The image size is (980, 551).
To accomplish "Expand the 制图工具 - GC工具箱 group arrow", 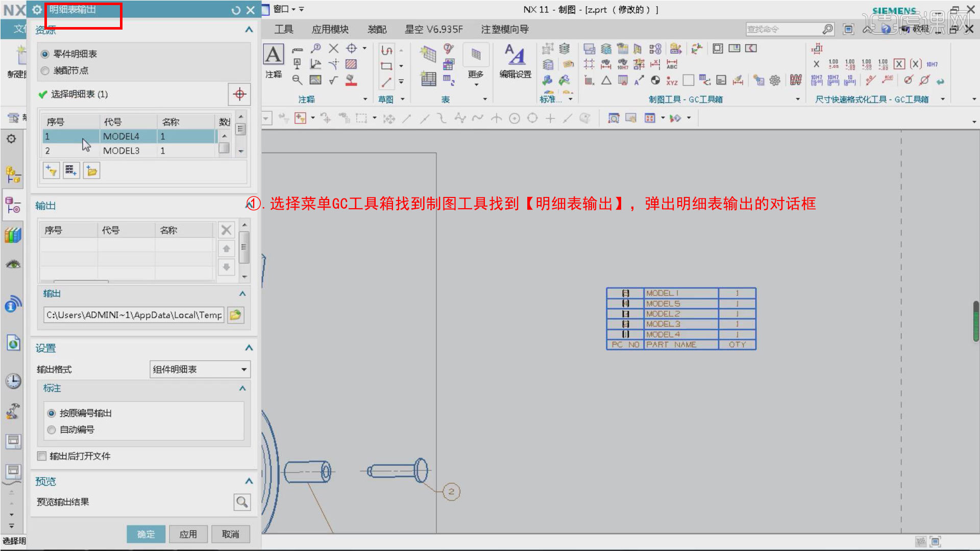I will click(798, 99).
